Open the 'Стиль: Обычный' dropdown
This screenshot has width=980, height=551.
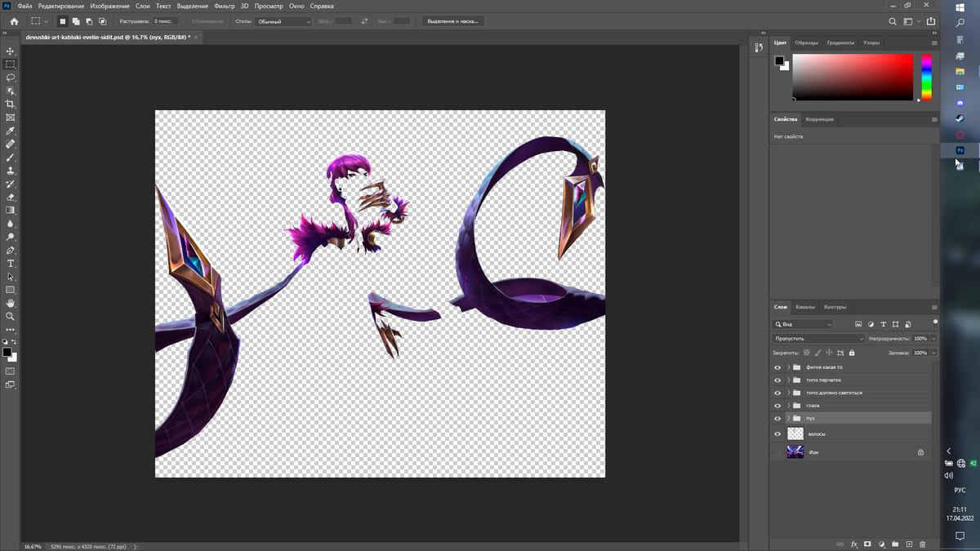pos(283,21)
